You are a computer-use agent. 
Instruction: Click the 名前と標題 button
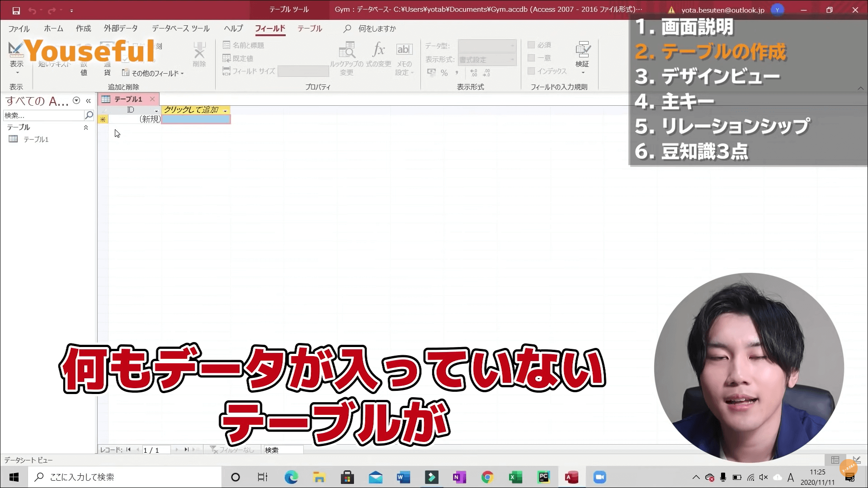(x=243, y=45)
